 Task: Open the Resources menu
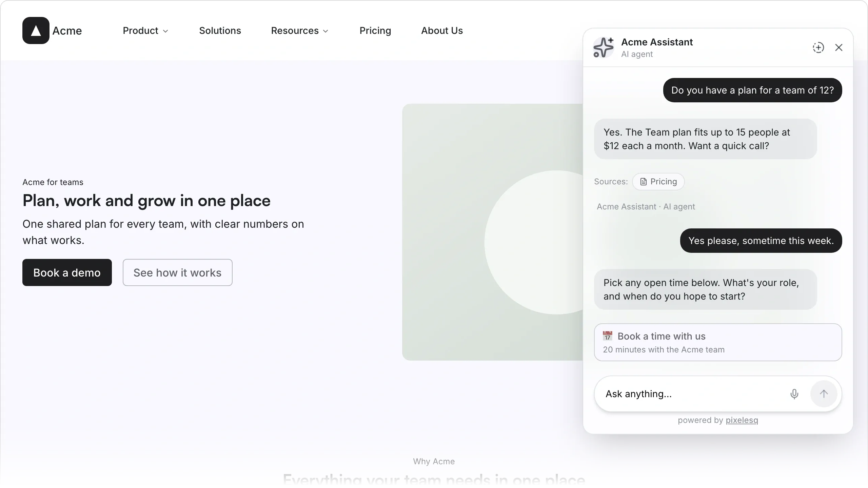coord(300,30)
